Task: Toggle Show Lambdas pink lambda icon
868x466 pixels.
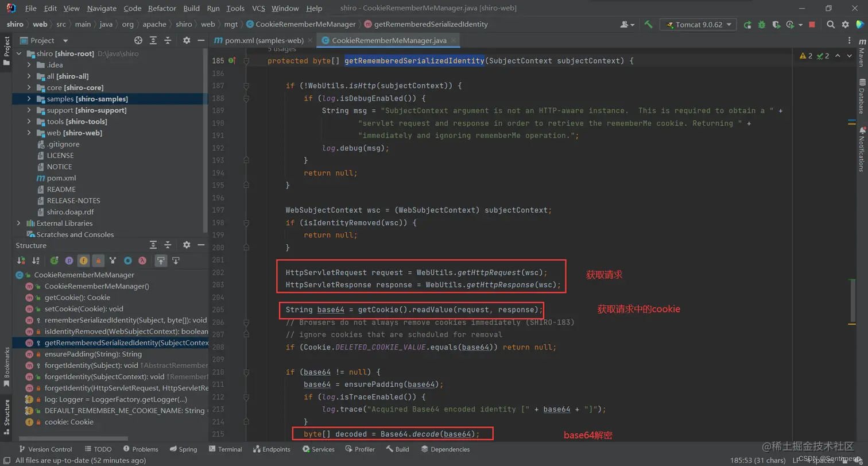Action: [142, 260]
